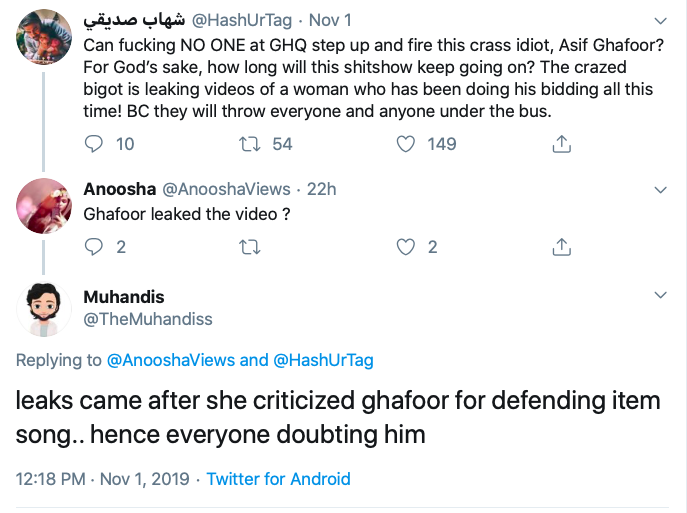Viewport: 687px width, 513px height.
Task: Reply to Anoosha's tweet
Action: click(95, 246)
